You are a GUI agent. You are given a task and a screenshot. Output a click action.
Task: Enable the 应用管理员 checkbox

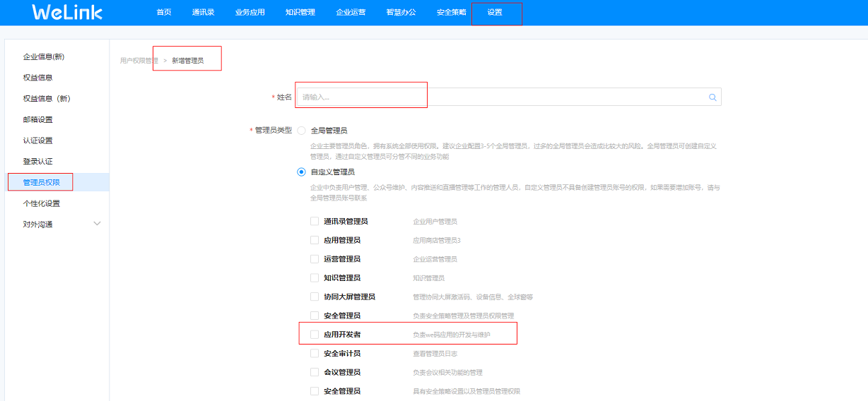[315, 240]
